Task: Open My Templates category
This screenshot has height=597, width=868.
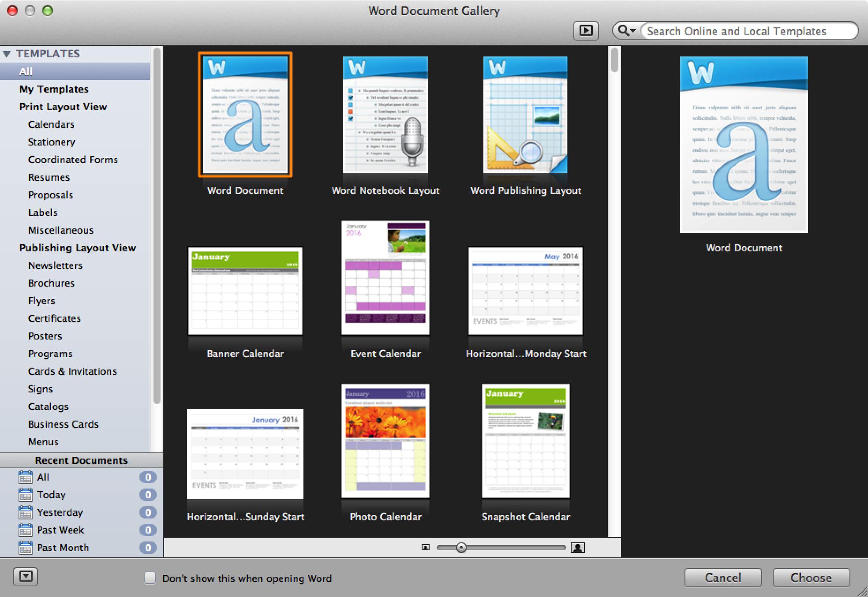Action: point(75,89)
